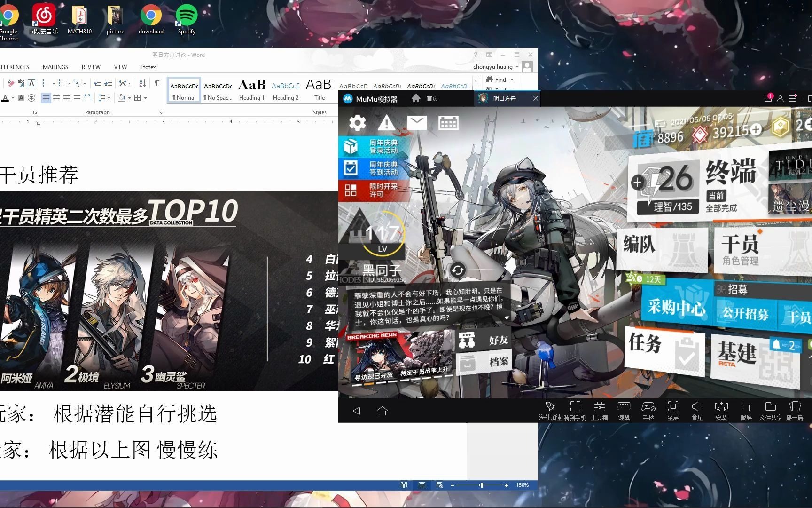Click the Word zoom slider handle

482,485
